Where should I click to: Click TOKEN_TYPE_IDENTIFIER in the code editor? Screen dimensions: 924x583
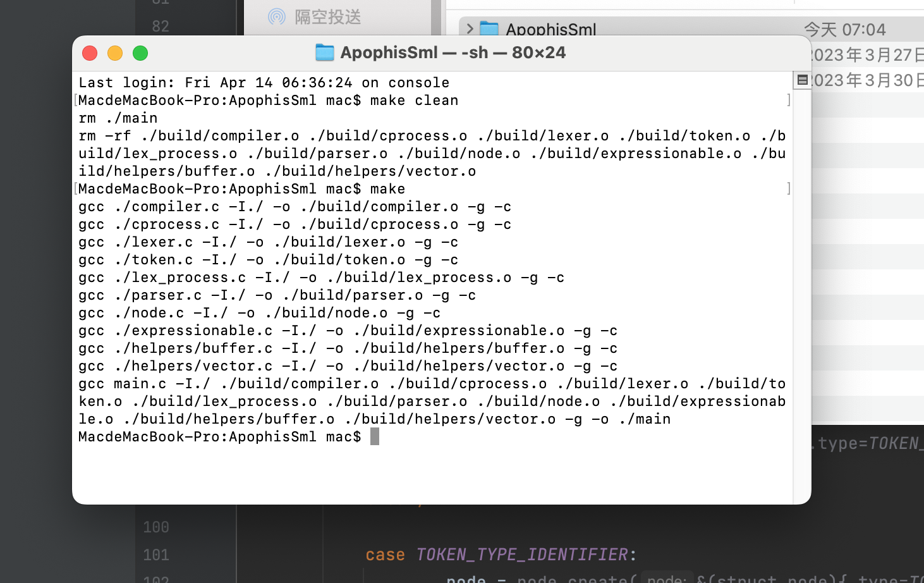(522, 555)
